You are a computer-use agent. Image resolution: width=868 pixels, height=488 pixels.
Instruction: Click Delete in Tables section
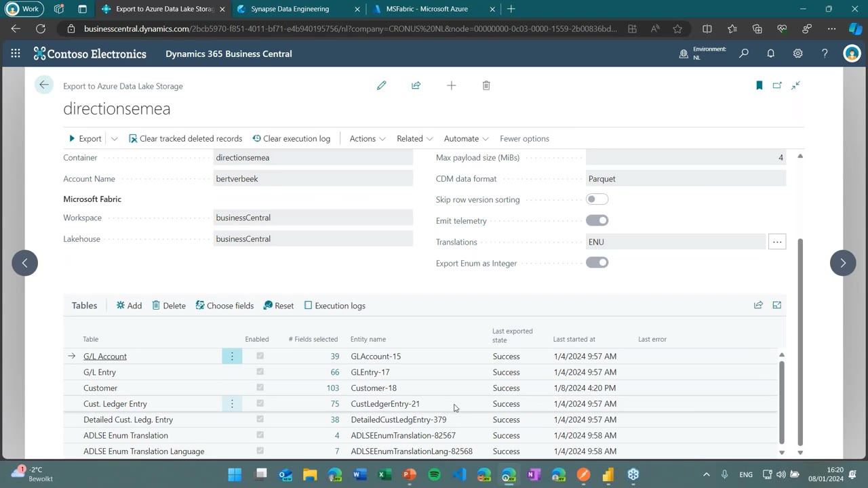169,306
